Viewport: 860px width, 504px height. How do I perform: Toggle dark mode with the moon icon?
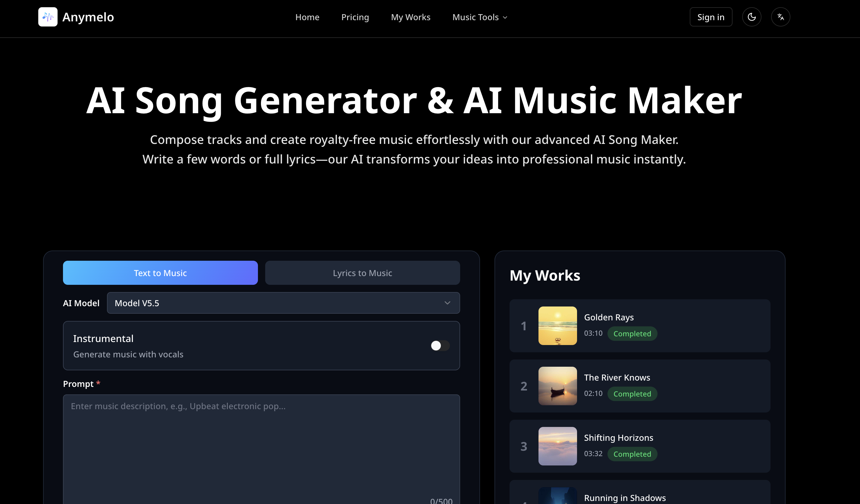click(752, 17)
